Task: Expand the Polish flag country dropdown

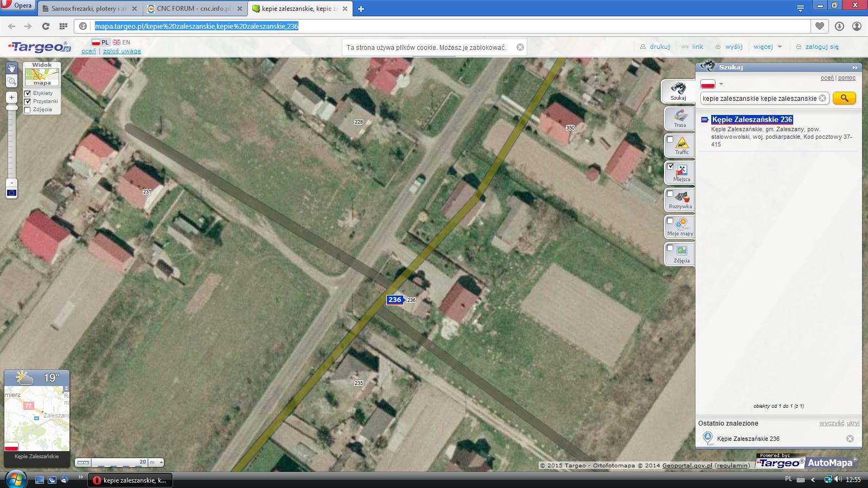Action: 721,84
